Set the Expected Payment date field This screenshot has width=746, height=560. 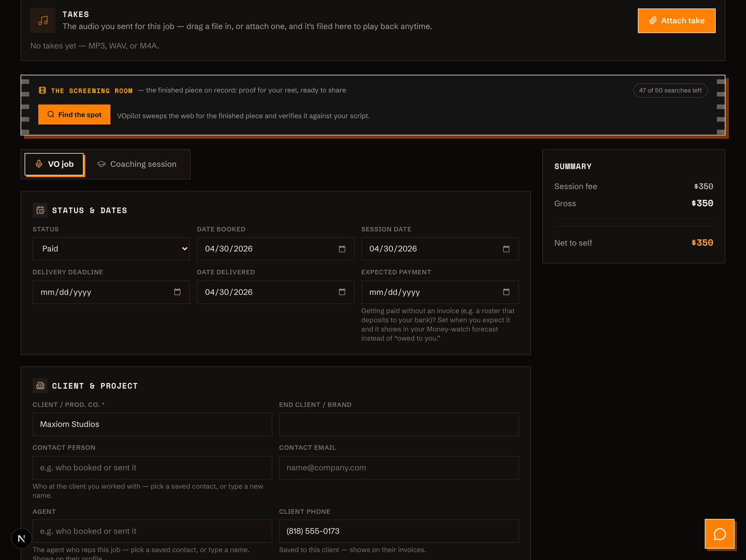(x=440, y=292)
